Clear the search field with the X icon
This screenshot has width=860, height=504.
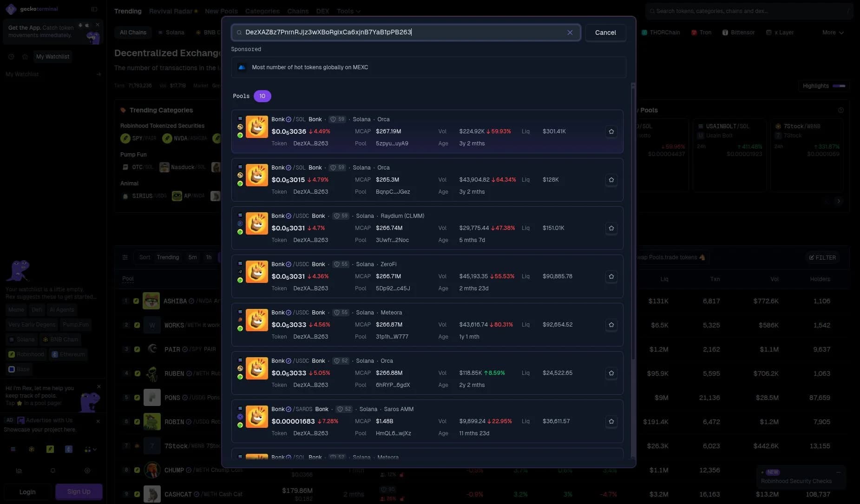pos(570,33)
